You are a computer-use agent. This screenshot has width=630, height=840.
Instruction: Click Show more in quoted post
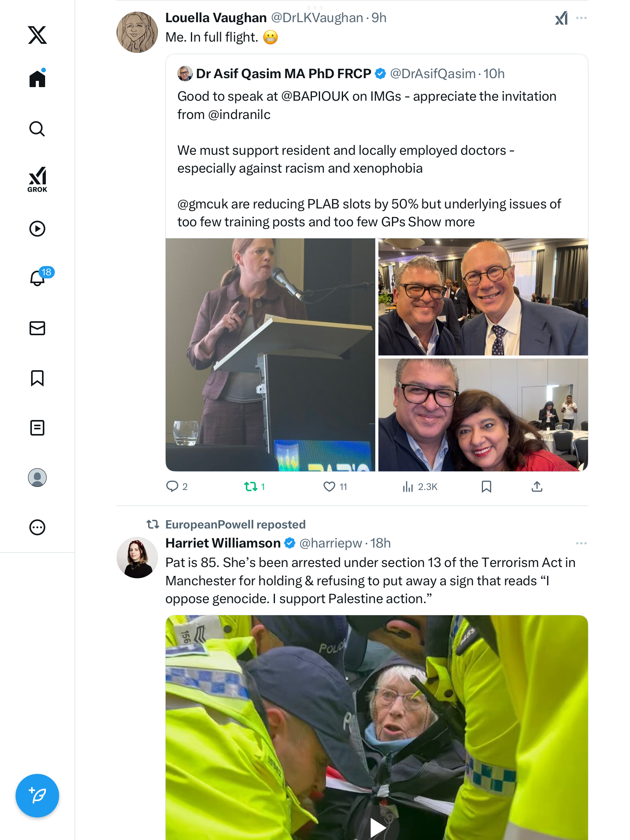click(x=441, y=222)
